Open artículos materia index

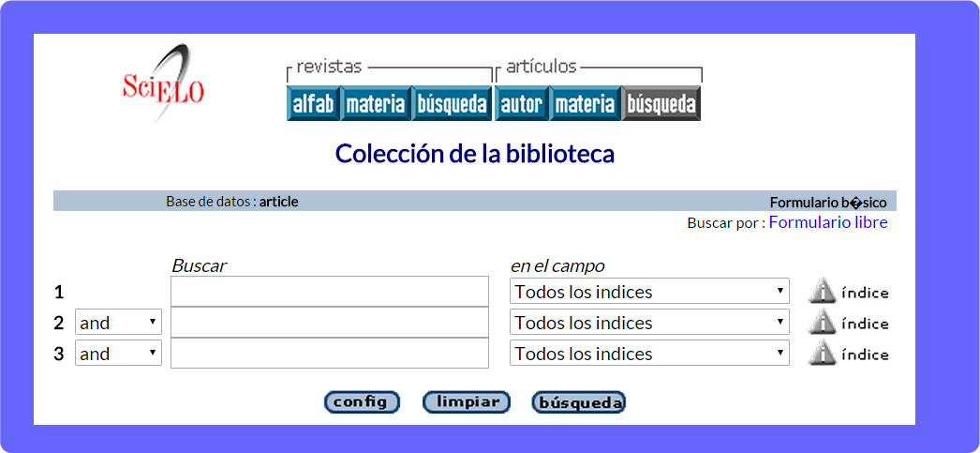585,103
